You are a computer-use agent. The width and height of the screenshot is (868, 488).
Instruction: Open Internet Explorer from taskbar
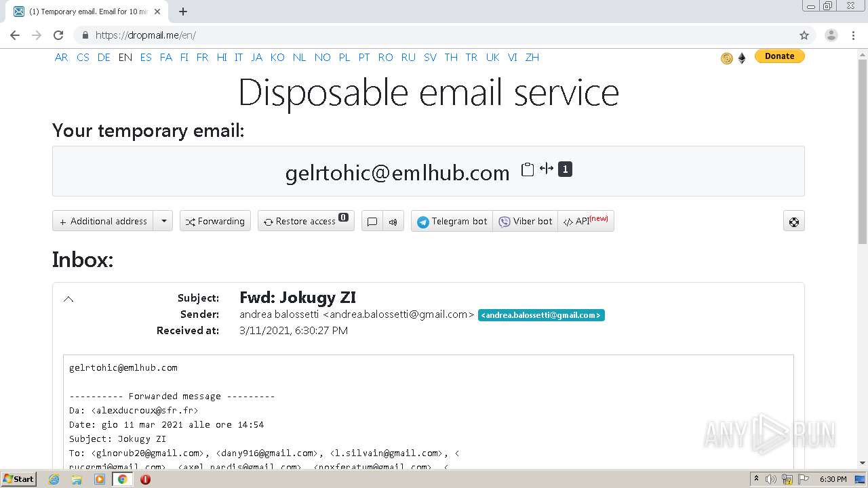click(x=54, y=479)
